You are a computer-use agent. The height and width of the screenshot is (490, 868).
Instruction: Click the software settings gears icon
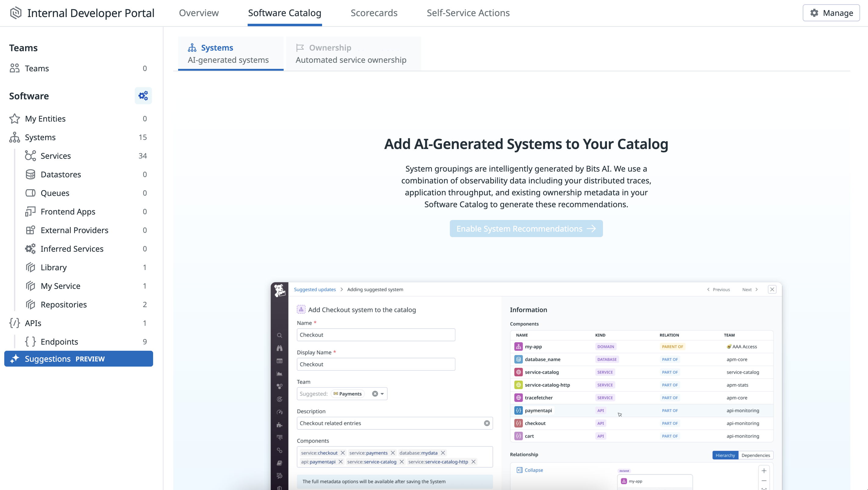coord(143,96)
